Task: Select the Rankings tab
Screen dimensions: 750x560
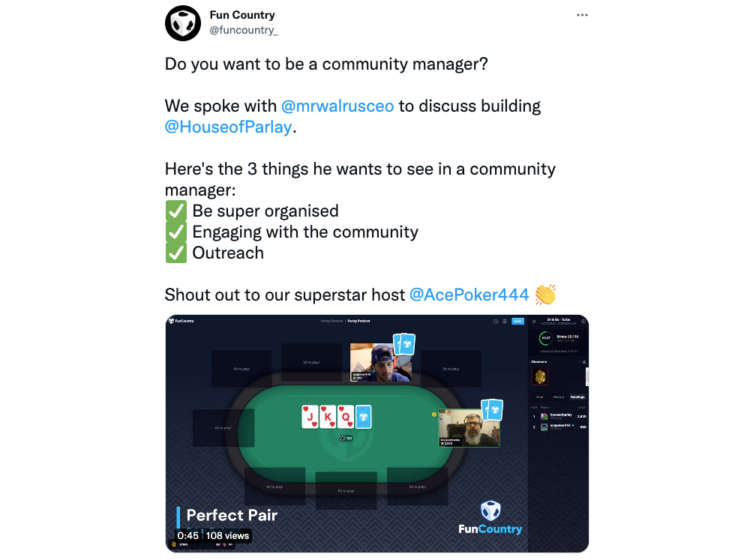Action: [577, 397]
